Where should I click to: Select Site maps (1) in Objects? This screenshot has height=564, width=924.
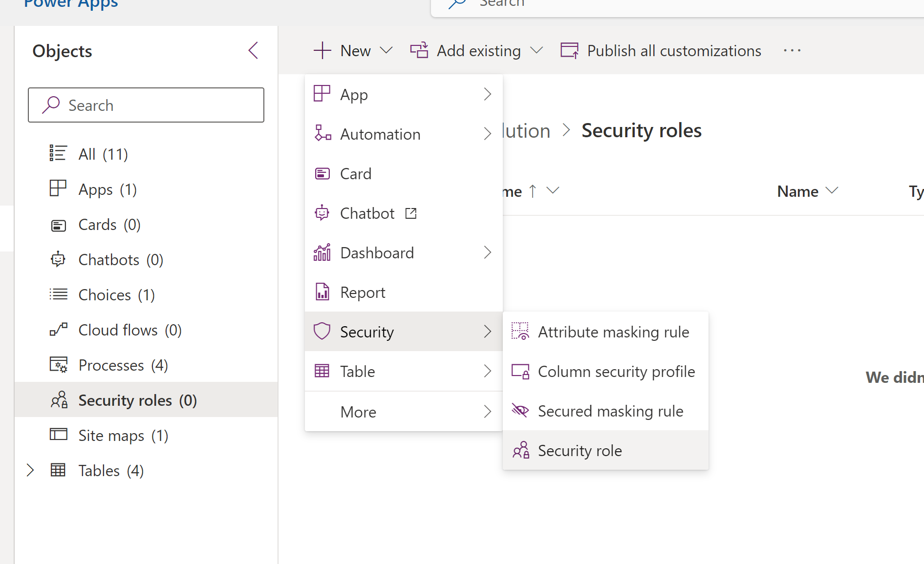(x=146, y=436)
